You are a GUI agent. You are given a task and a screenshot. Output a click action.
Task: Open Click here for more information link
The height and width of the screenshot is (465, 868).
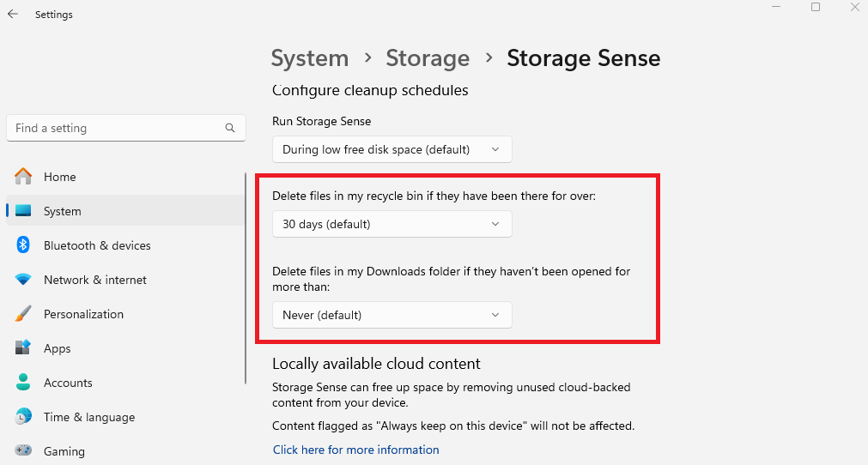355,450
